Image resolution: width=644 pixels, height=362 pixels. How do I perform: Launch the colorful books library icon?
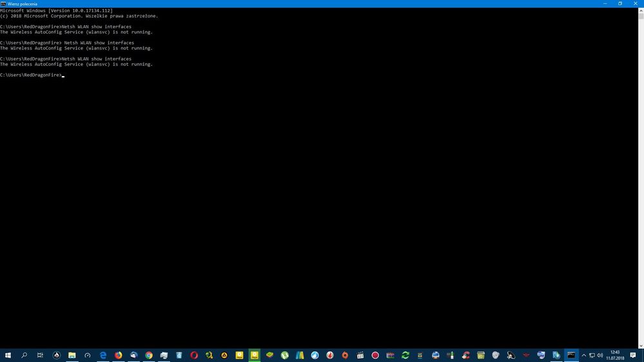click(300, 355)
